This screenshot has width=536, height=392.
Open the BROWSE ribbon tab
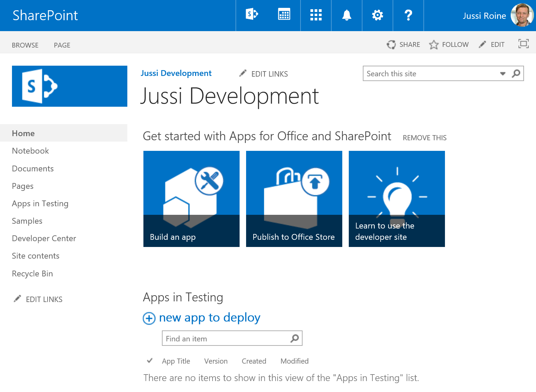coord(25,45)
